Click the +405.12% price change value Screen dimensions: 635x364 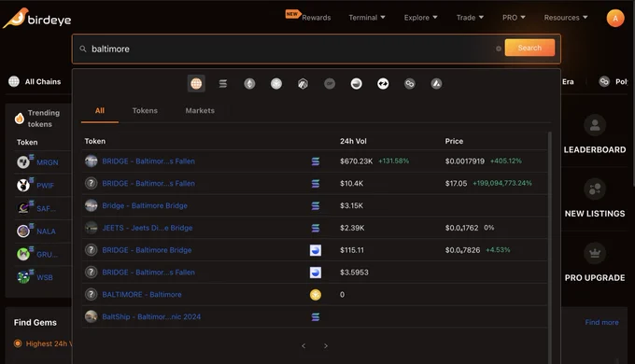pos(506,161)
